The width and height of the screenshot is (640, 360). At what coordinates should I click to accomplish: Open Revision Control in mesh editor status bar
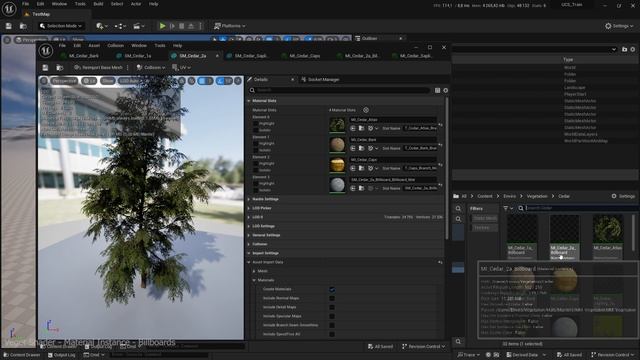tap(423, 347)
